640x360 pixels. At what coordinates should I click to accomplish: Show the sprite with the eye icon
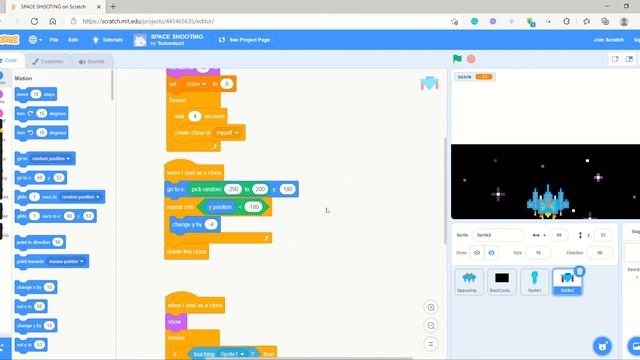[477, 253]
